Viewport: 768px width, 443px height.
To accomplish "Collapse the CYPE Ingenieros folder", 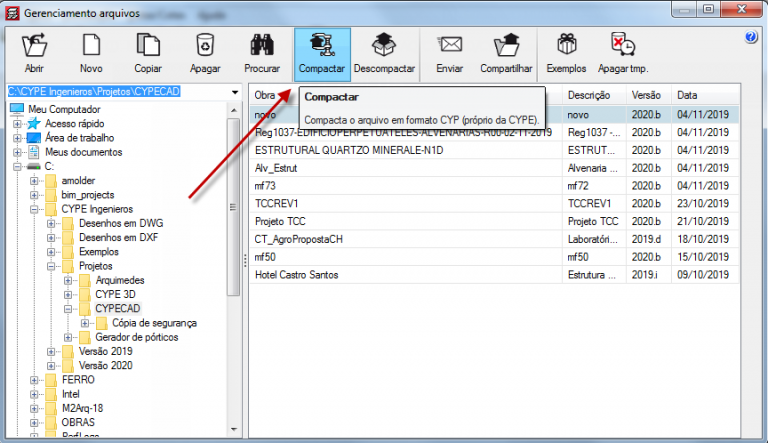I will pyautogui.click(x=36, y=209).
